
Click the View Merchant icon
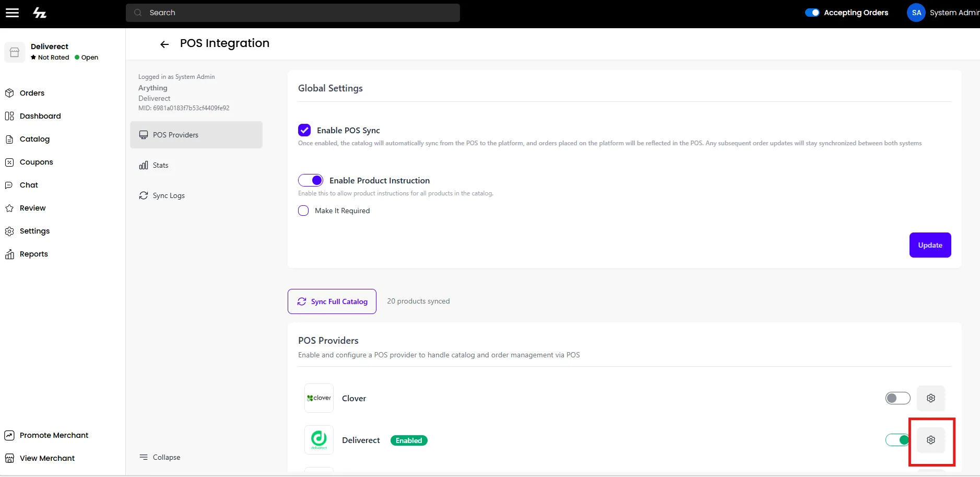click(9, 458)
